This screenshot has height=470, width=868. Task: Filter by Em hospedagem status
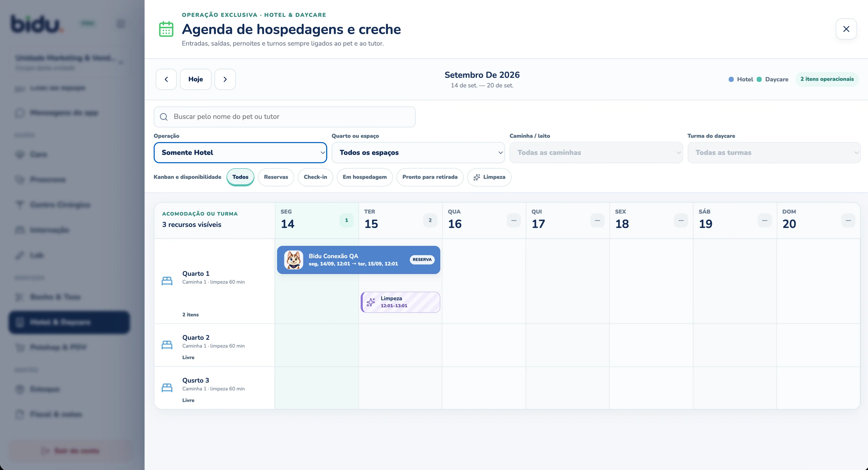pos(364,177)
